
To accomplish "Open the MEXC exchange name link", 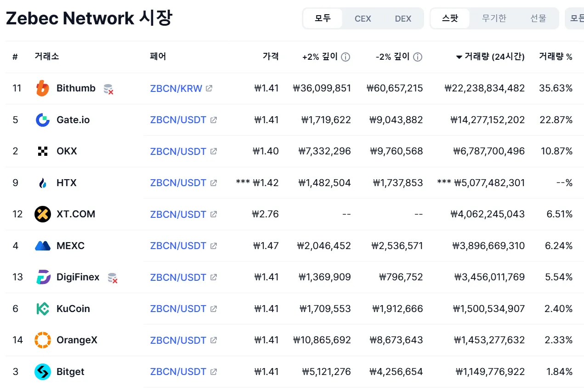I will coord(70,246).
